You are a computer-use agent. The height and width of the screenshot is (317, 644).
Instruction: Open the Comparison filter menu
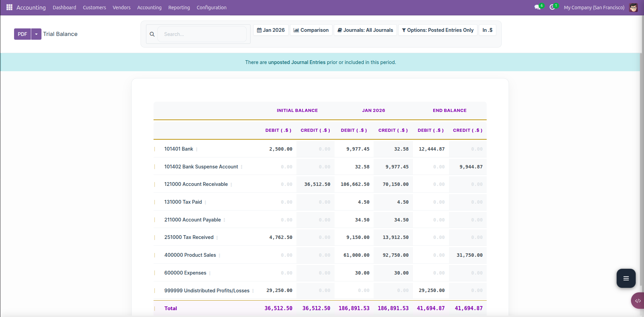click(x=311, y=30)
